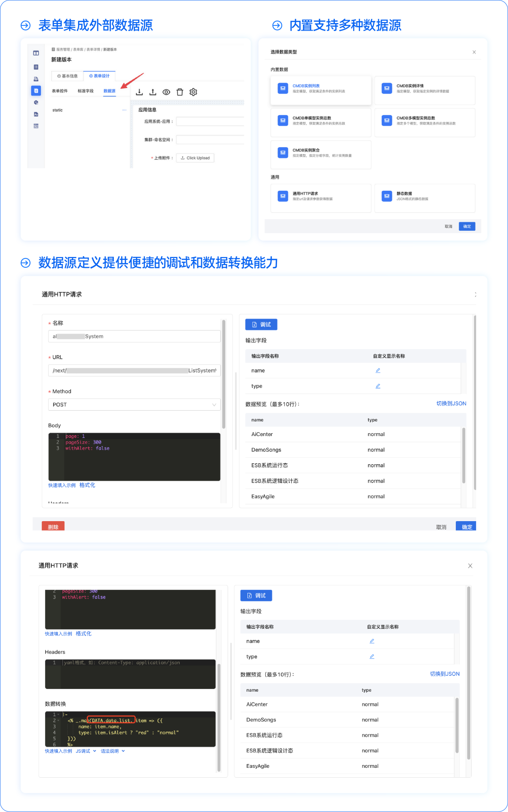Edit type display label in 数据转换 dialog
This screenshot has width=508, height=812.
point(372,656)
